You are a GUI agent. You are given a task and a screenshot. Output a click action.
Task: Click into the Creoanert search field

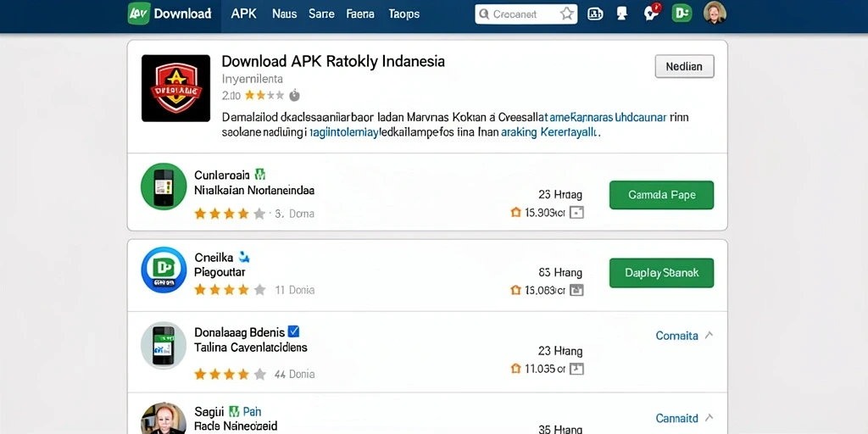(518, 14)
